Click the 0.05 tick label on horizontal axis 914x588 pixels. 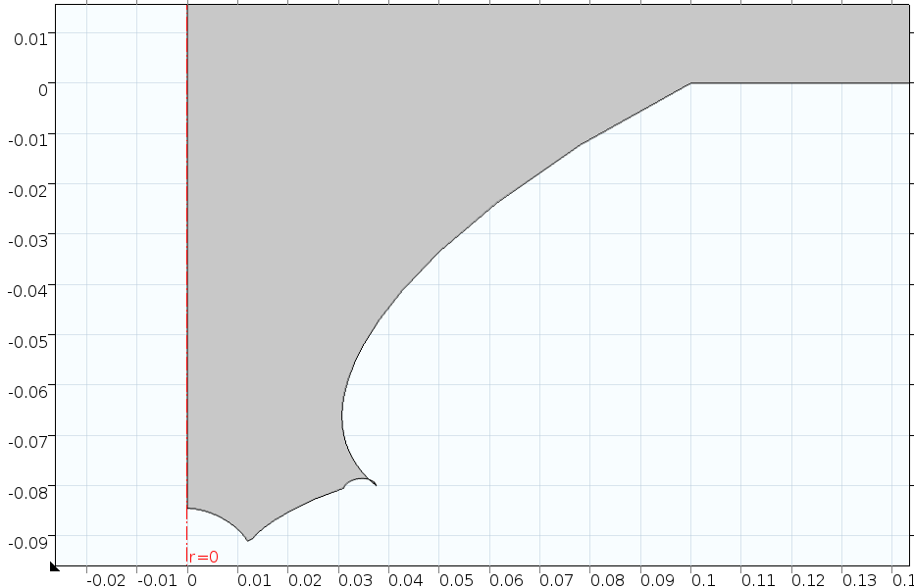[456, 580]
